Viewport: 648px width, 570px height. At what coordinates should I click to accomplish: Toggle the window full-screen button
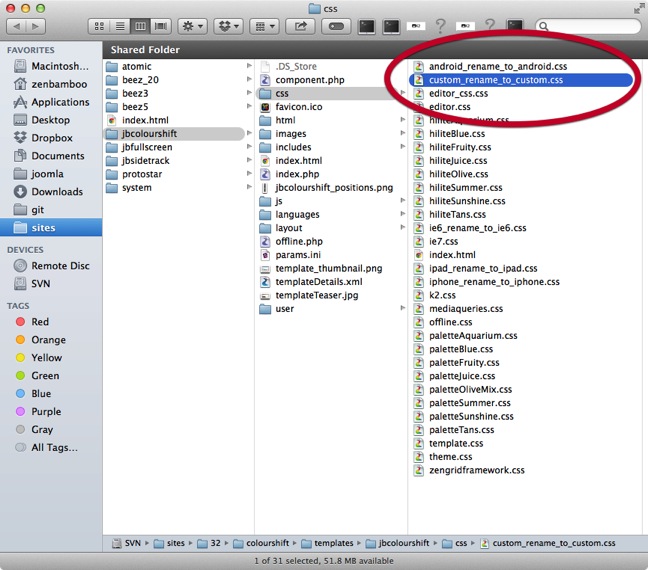(x=639, y=8)
